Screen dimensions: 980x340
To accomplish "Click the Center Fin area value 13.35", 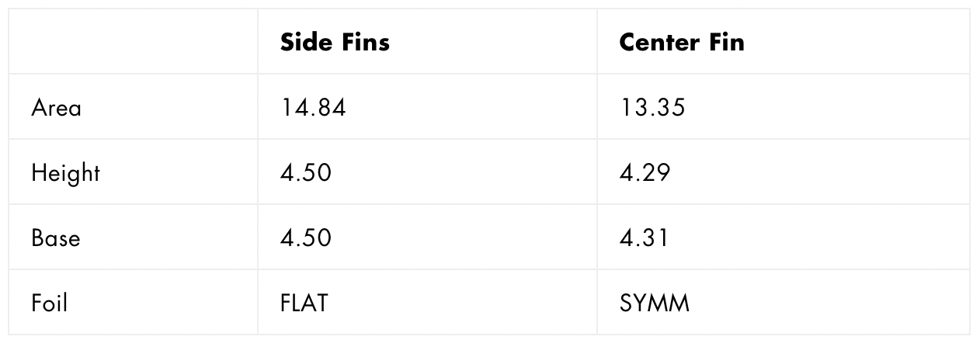I will point(652,107).
